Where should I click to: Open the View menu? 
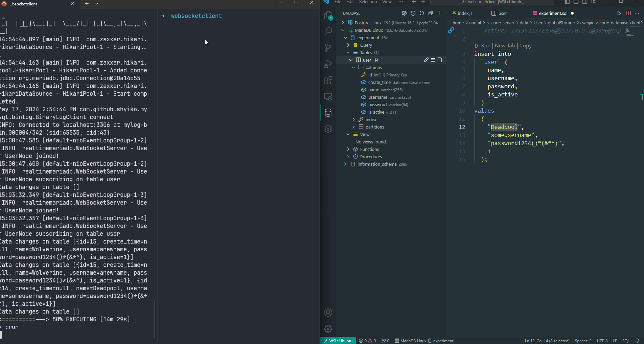pos(387,2)
